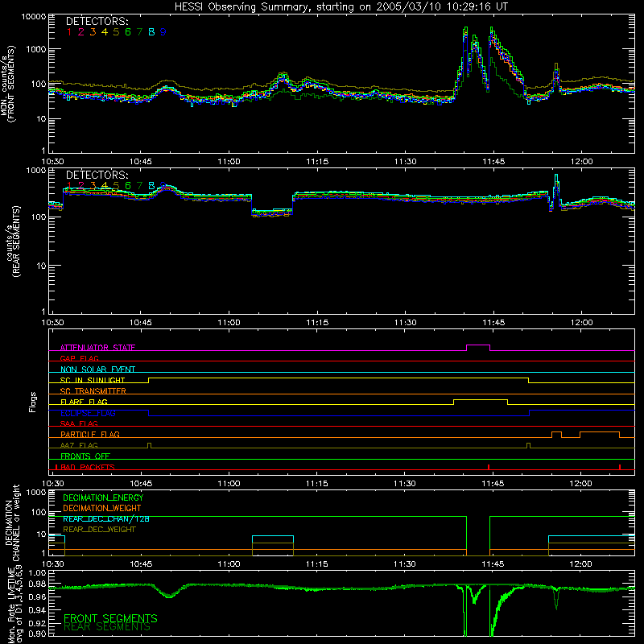Click the BAD_PACKETS red tick near 12:06
This screenshot has height=644, width=644.
620,467
